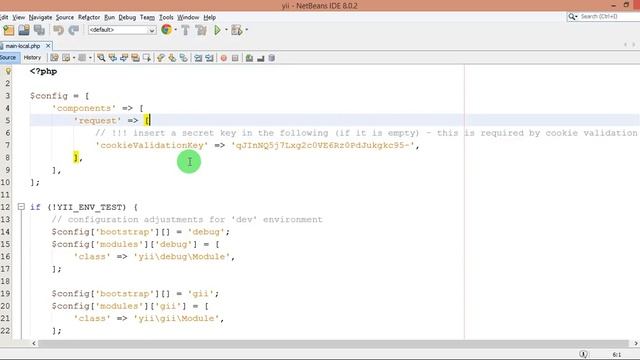Click the Find Selection magnifier icon
The image size is (640, 360).
coord(101,58)
